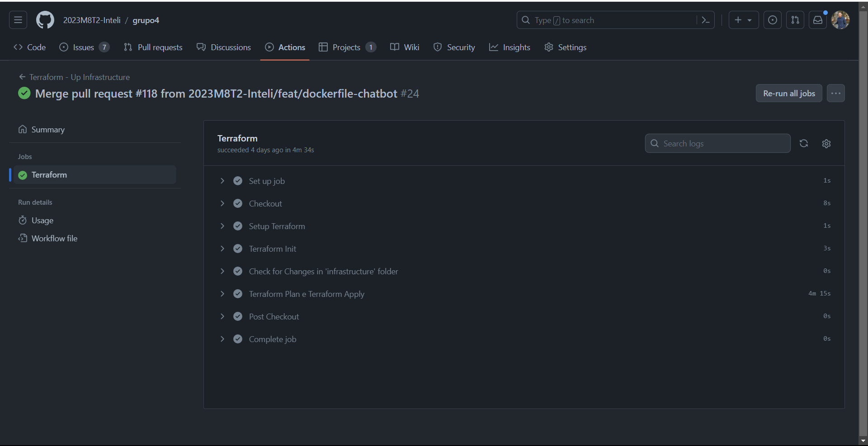Image resolution: width=868 pixels, height=446 pixels.
Task: Click the run number #24 text
Action: coord(410,94)
